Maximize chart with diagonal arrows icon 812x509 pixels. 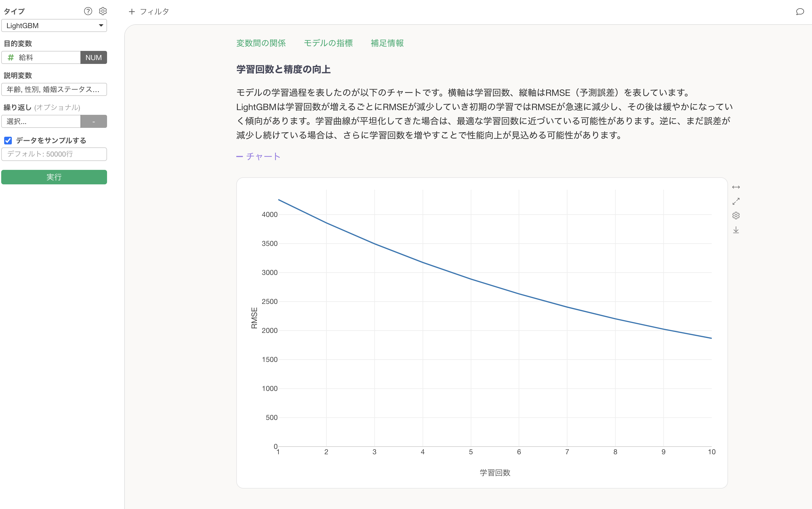(x=736, y=201)
